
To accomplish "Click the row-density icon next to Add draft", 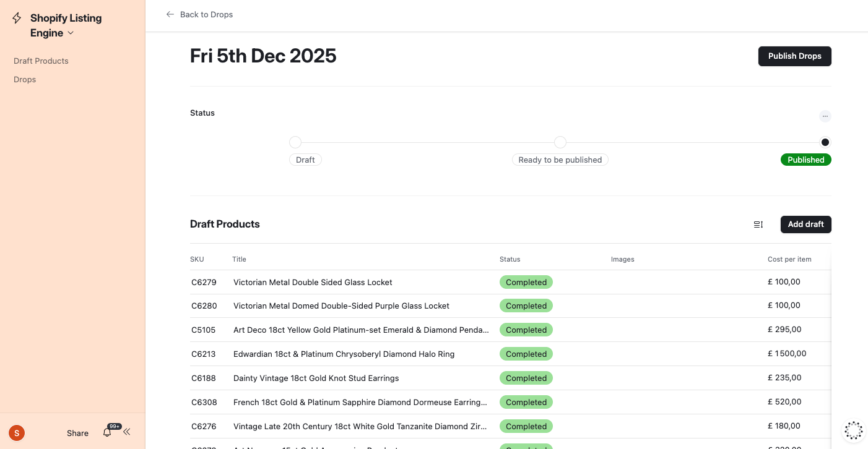I will coord(758,224).
